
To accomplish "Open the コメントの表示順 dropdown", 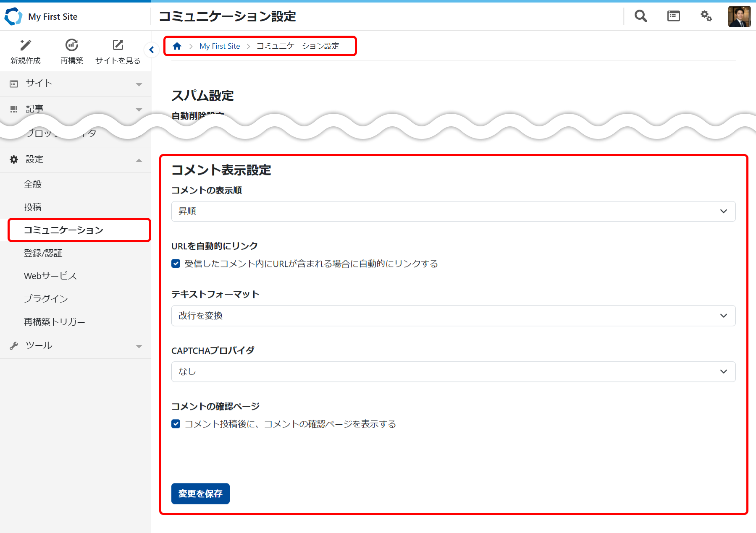I will pos(453,211).
